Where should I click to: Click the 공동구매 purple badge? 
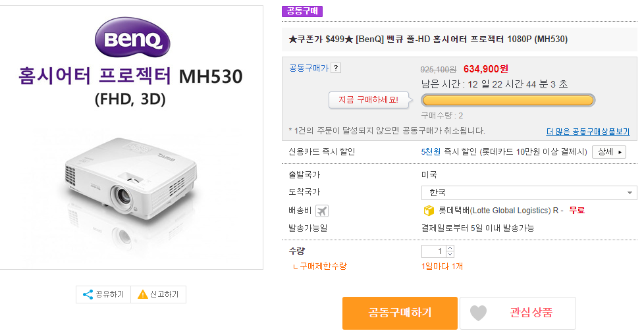302,11
